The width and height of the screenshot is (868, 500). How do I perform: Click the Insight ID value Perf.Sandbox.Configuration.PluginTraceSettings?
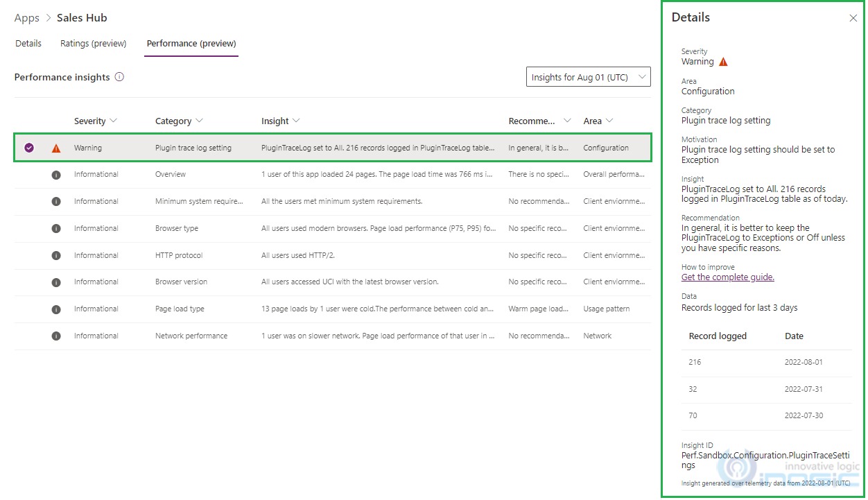click(765, 460)
